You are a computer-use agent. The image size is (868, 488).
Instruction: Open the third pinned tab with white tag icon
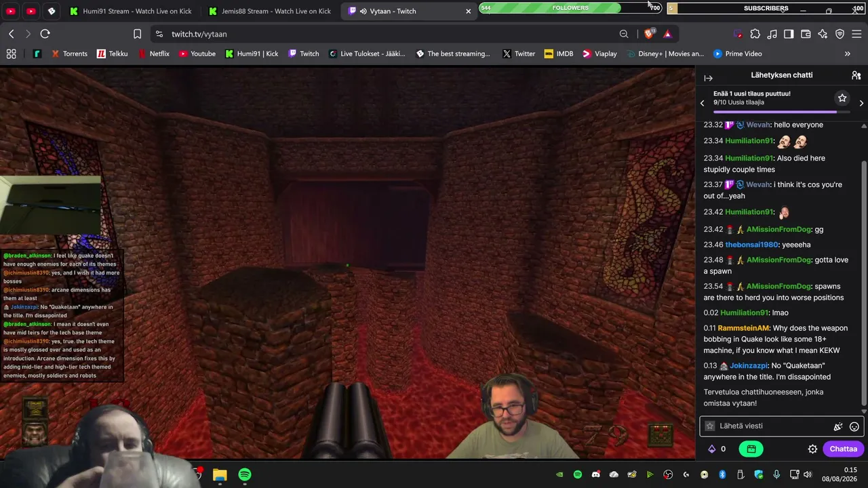pos(52,11)
